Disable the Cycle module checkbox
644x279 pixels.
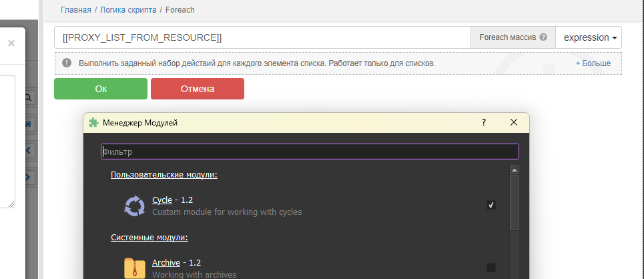[491, 205]
